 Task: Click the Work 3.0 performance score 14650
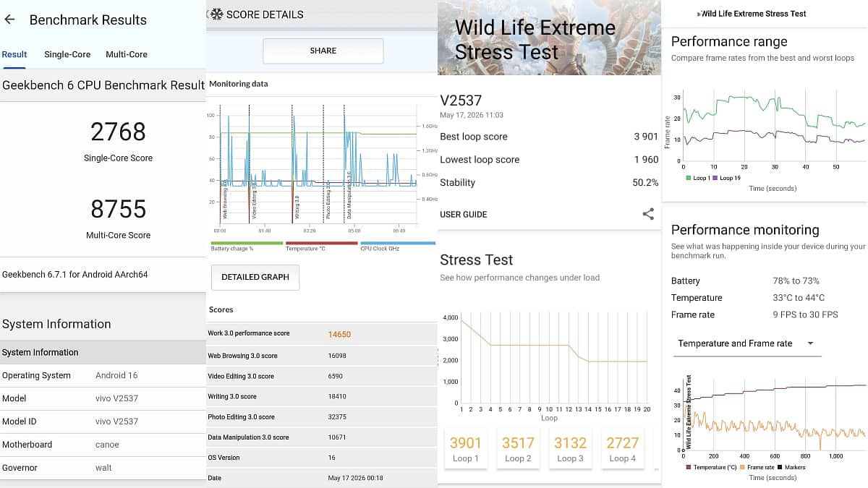tap(339, 334)
